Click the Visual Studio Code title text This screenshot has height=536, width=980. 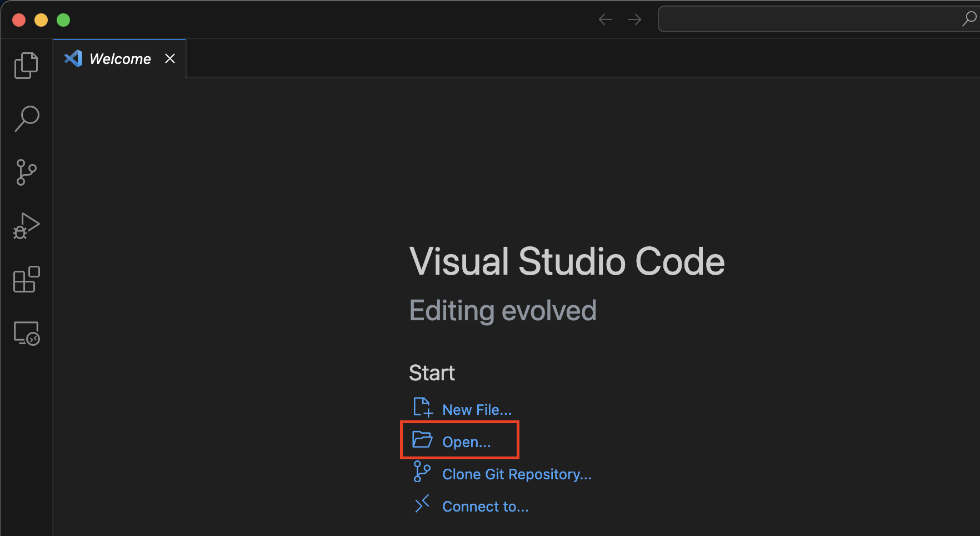point(567,262)
